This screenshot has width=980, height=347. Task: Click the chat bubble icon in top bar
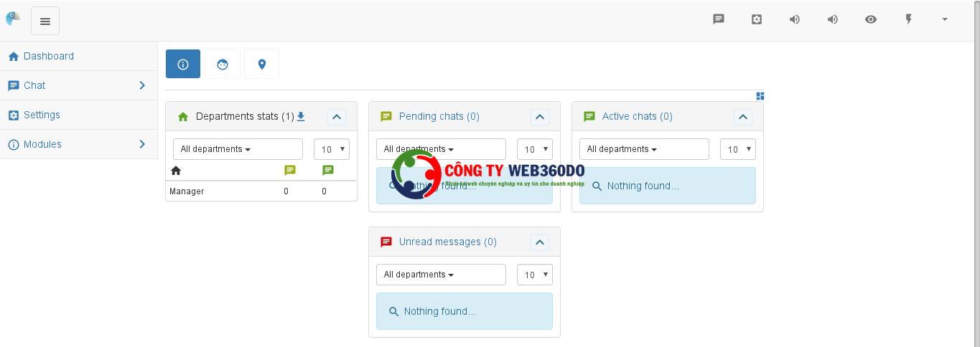(x=719, y=19)
